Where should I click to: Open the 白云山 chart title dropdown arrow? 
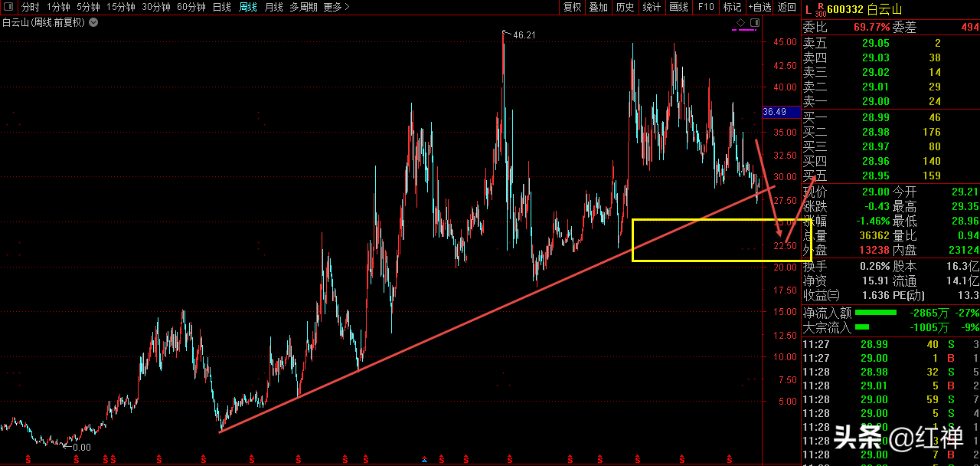[x=93, y=22]
